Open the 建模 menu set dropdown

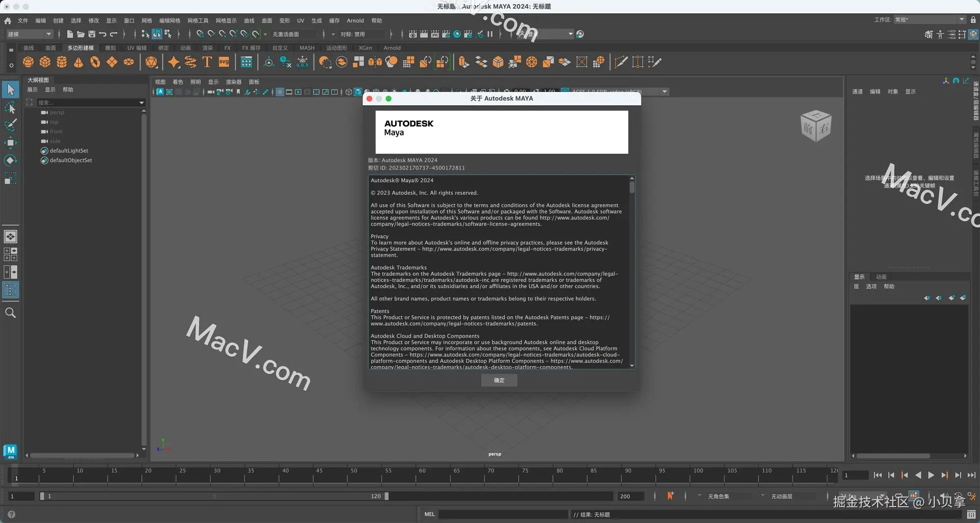pos(30,34)
